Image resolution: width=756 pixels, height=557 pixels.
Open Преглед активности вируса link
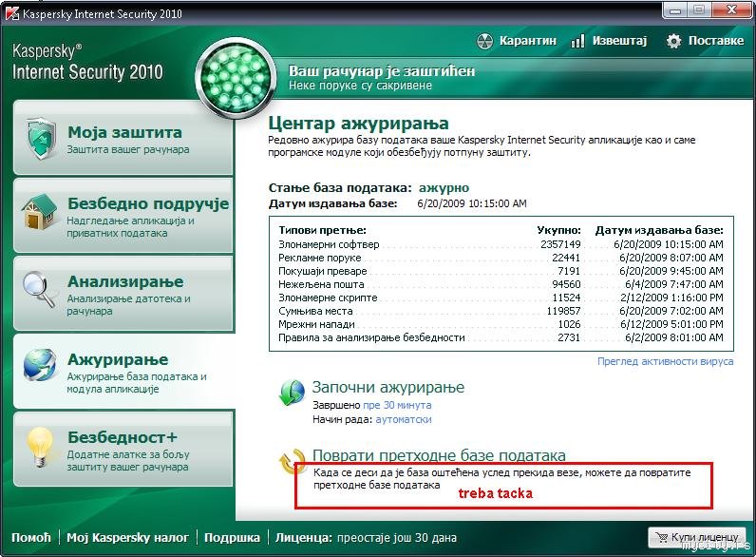(666, 361)
